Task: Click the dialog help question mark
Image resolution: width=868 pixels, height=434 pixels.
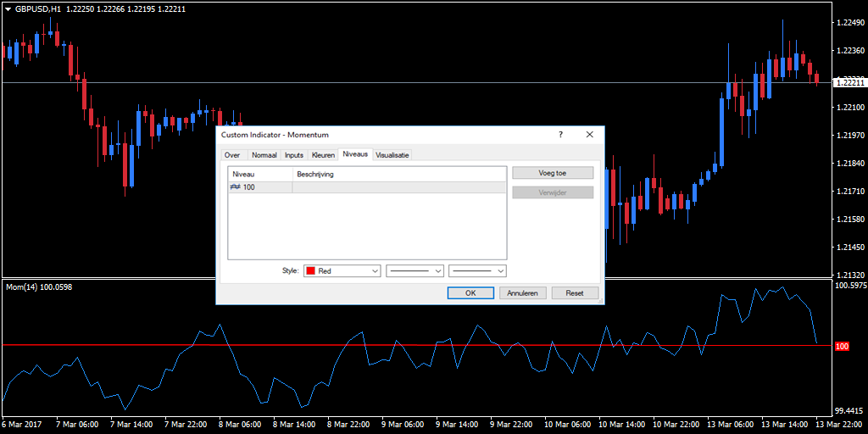Action: click(560, 135)
